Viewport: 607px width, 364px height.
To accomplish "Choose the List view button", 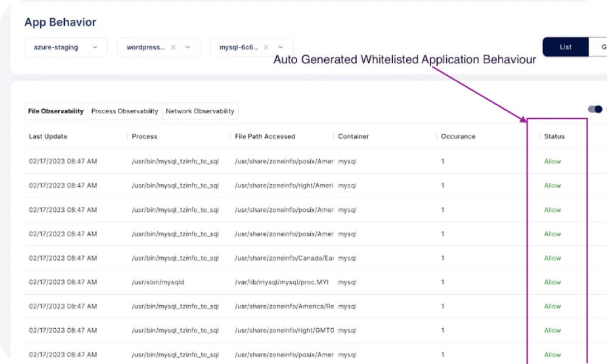I will [x=565, y=47].
